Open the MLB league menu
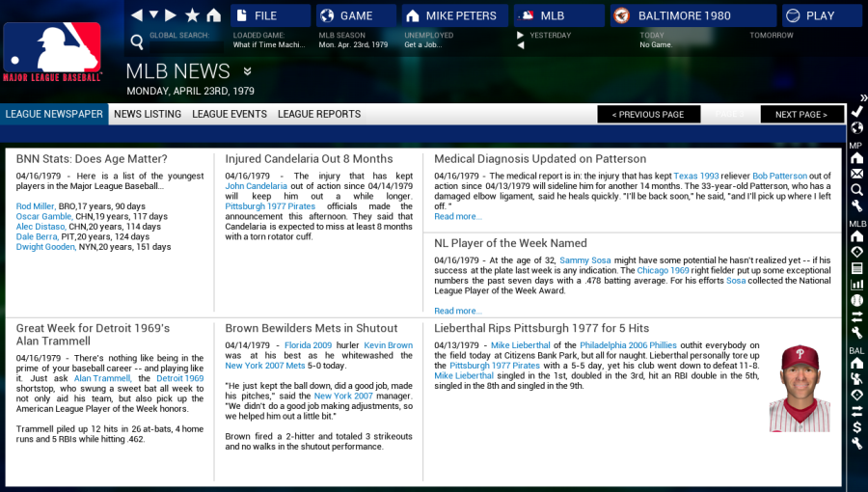 click(558, 15)
